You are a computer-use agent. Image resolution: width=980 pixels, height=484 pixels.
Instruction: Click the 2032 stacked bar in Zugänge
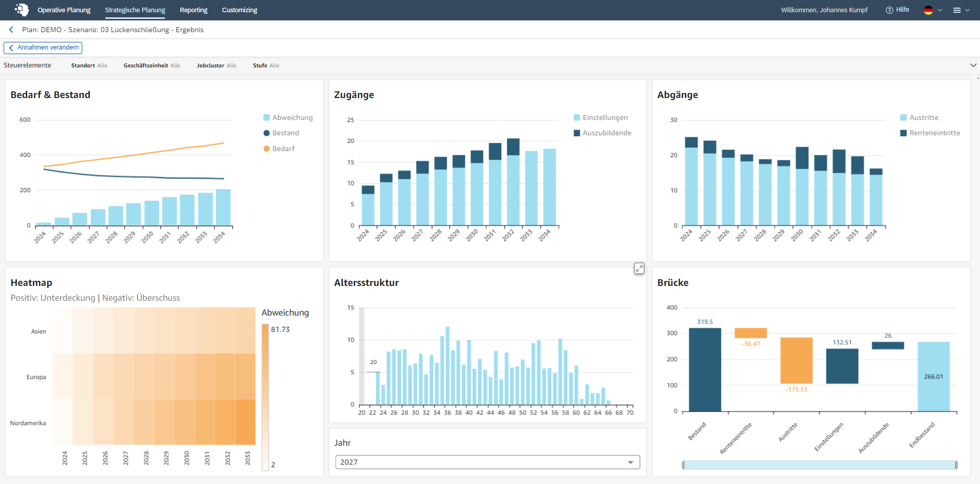513,182
